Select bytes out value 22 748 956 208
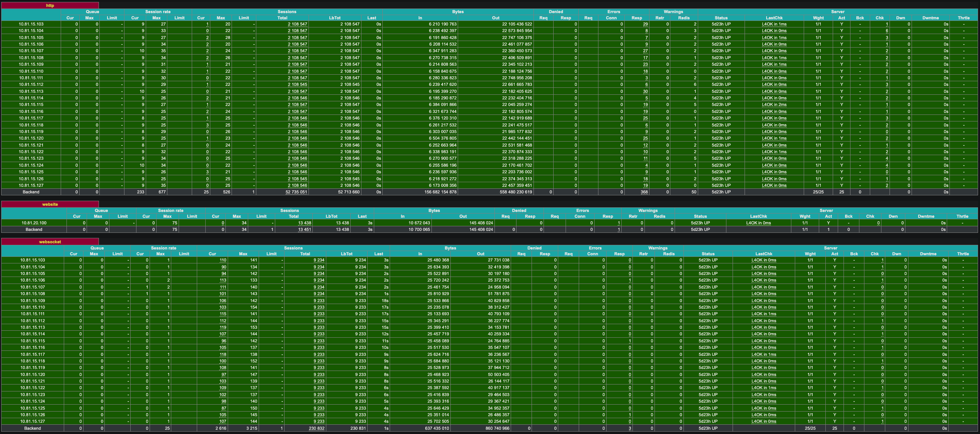 [x=517, y=78]
